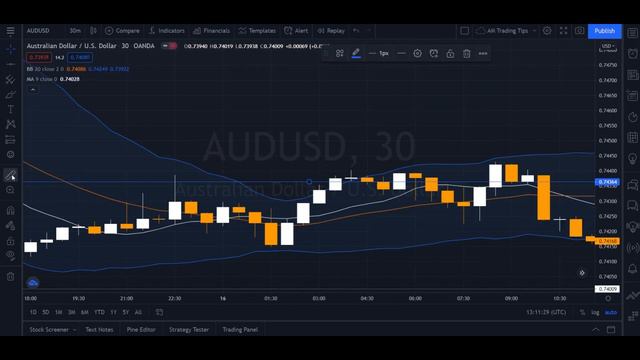Open more options three-dot menu
Image resolution: width=640 pixels, height=360 pixels.
tap(483, 53)
